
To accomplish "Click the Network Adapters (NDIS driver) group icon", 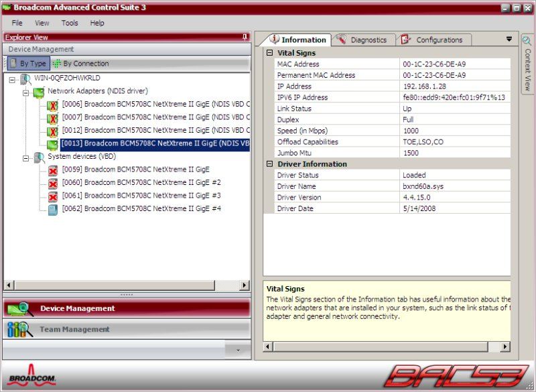I will click(39, 92).
